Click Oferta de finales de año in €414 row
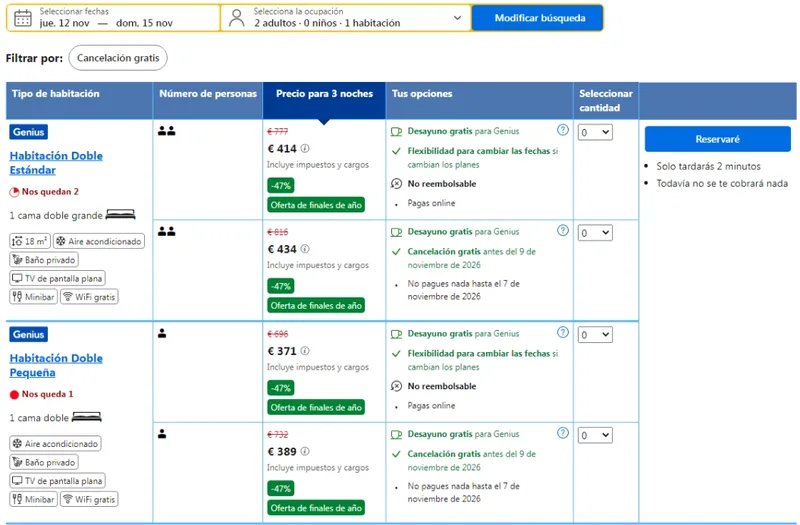This screenshot has height=525, width=800. click(x=316, y=205)
